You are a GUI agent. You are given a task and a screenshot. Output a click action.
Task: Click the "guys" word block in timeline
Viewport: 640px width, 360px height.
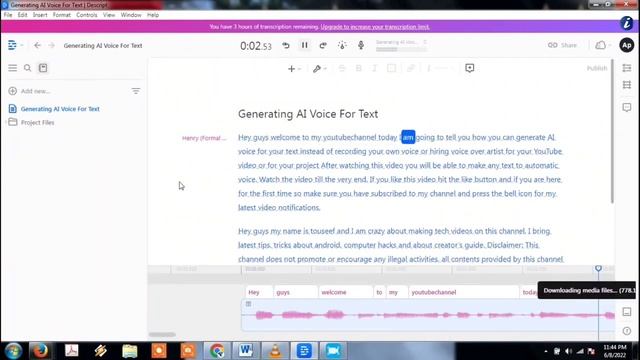(x=296, y=292)
